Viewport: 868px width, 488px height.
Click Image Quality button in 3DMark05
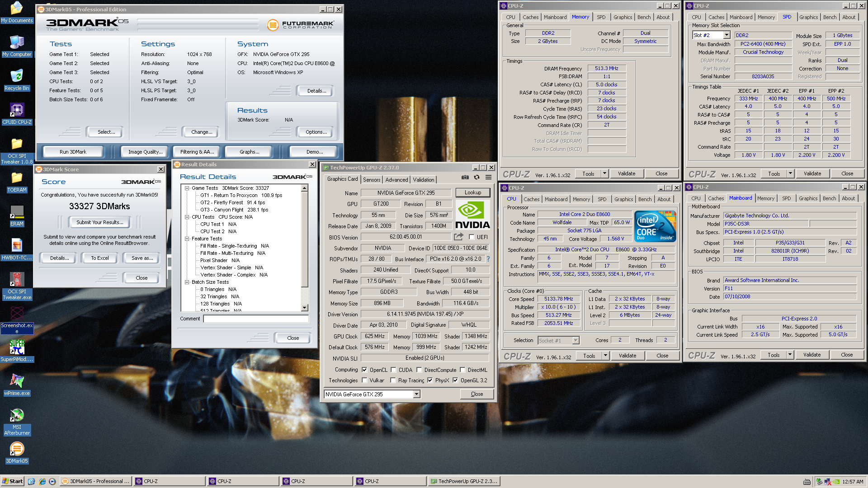pyautogui.click(x=145, y=152)
